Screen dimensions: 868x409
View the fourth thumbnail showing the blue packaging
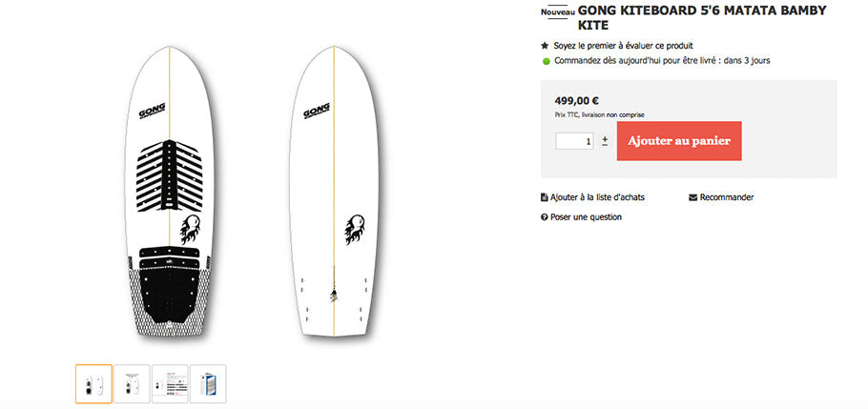(x=208, y=383)
